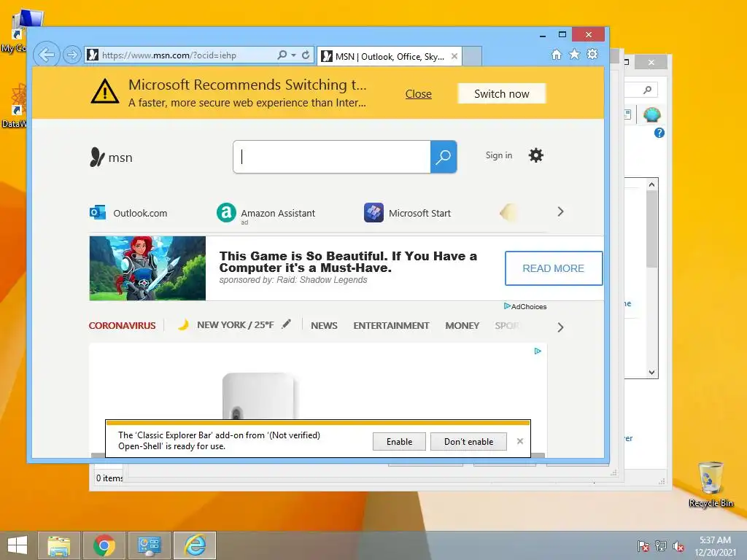The width and height of the screenshot is (747, 560).
Task: Open the NEWS section
Action: click(324, 326)
